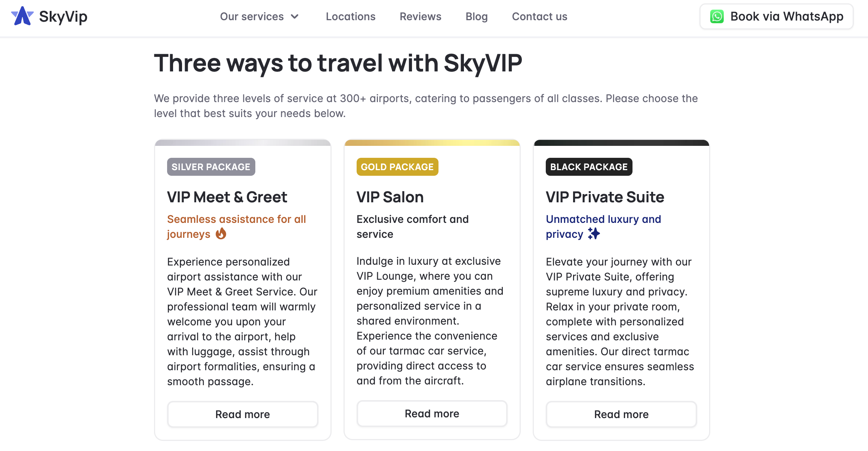This screenshot has height=451, width=868.
Task: Click the SILVER PACKAGE badge
Action: click(211, 167)
